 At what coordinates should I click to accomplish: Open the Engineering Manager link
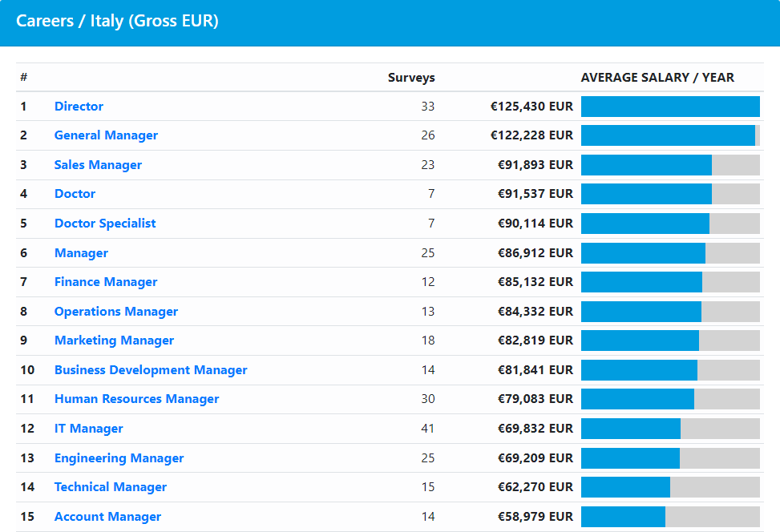(x=119, y=458)
